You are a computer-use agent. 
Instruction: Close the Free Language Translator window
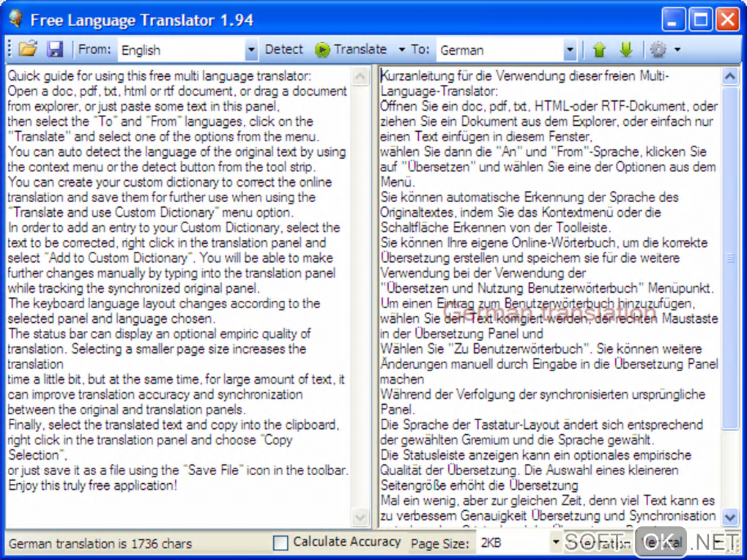(x=727, y=20)
